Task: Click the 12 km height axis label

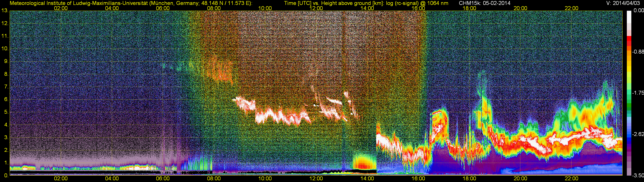Action: coord(5,23)
